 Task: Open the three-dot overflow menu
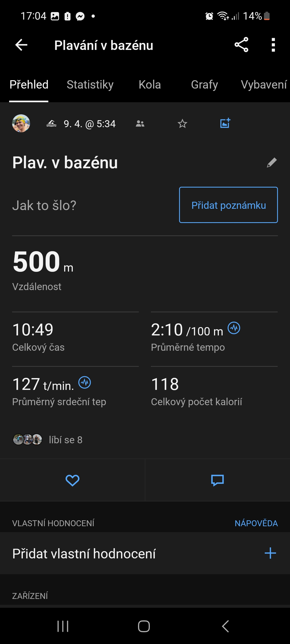273,45
